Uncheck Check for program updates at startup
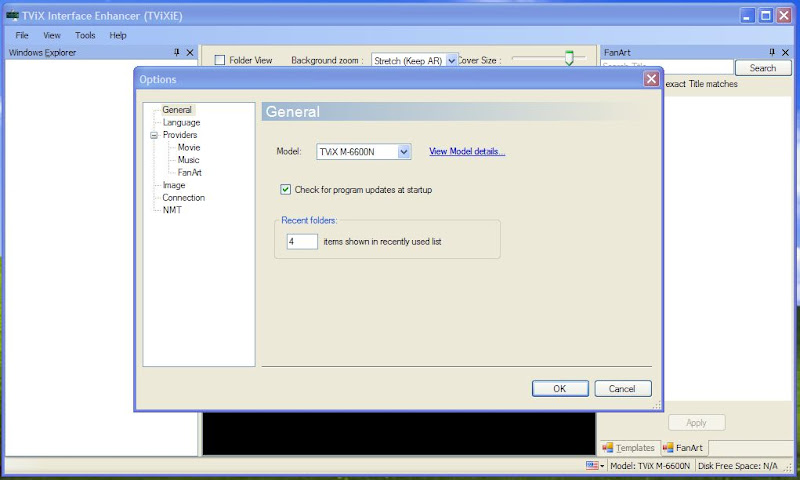The width and height of the screenshot is (800, 480). [x=286, y=190]
